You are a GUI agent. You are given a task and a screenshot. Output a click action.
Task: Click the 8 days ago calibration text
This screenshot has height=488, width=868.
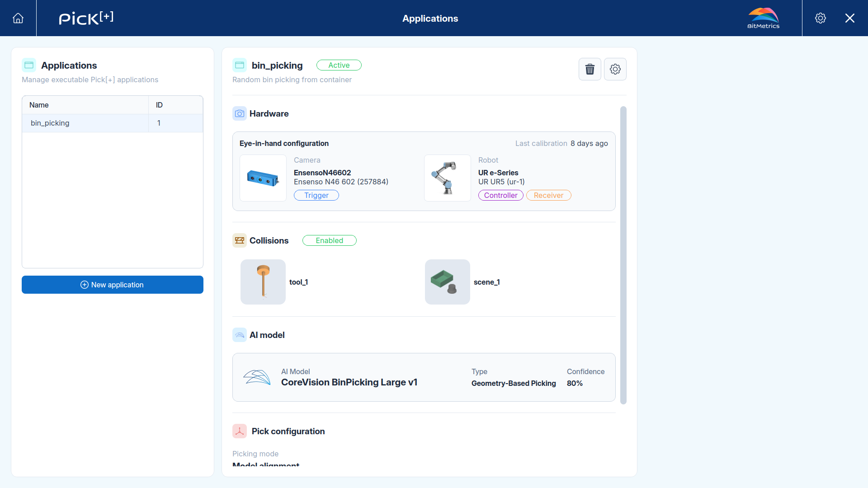click(x=589, y=143)
